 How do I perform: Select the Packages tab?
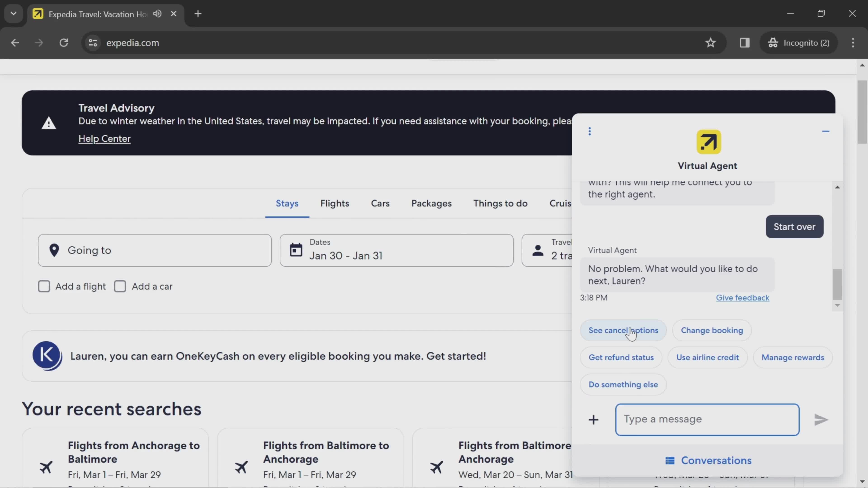pos(432,203)
